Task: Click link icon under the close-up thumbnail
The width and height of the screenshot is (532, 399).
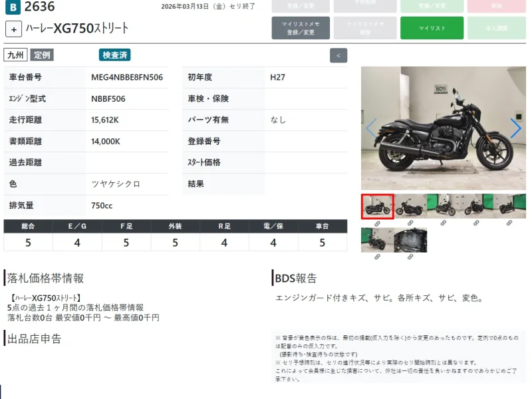Action: pyautogui.click(x=410, y=257)
